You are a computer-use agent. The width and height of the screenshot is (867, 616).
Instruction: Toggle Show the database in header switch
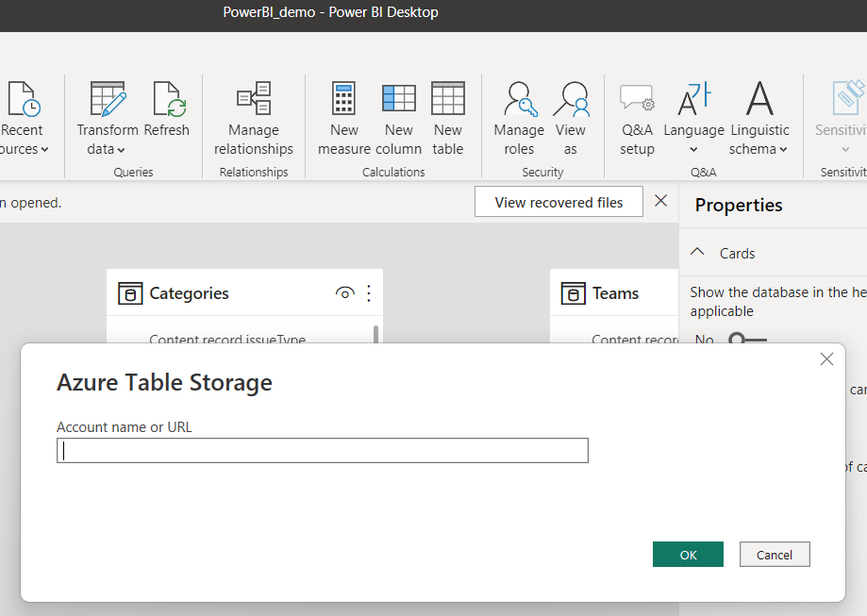(x=747, y=338)
